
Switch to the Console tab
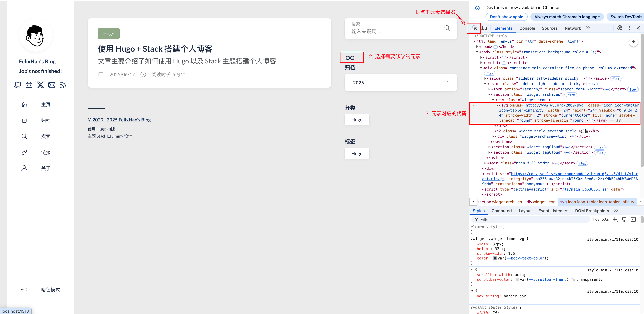(x=527, y=28)
